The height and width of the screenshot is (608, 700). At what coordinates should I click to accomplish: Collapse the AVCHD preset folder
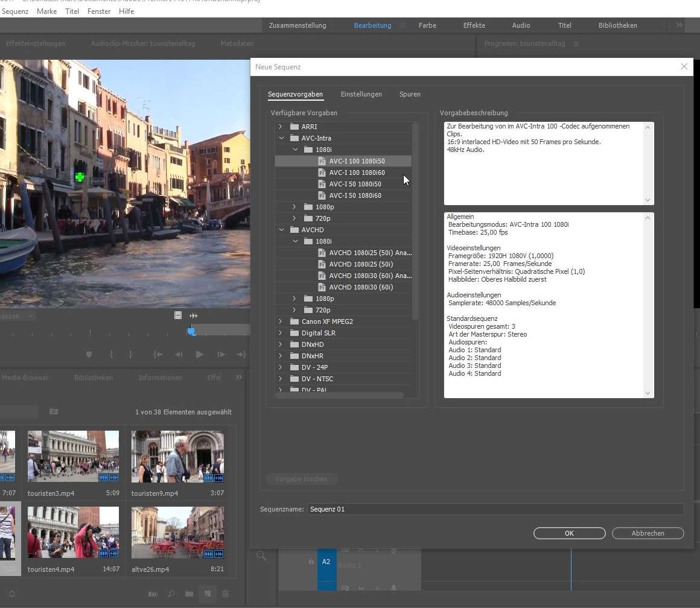(x=281, y=230)
